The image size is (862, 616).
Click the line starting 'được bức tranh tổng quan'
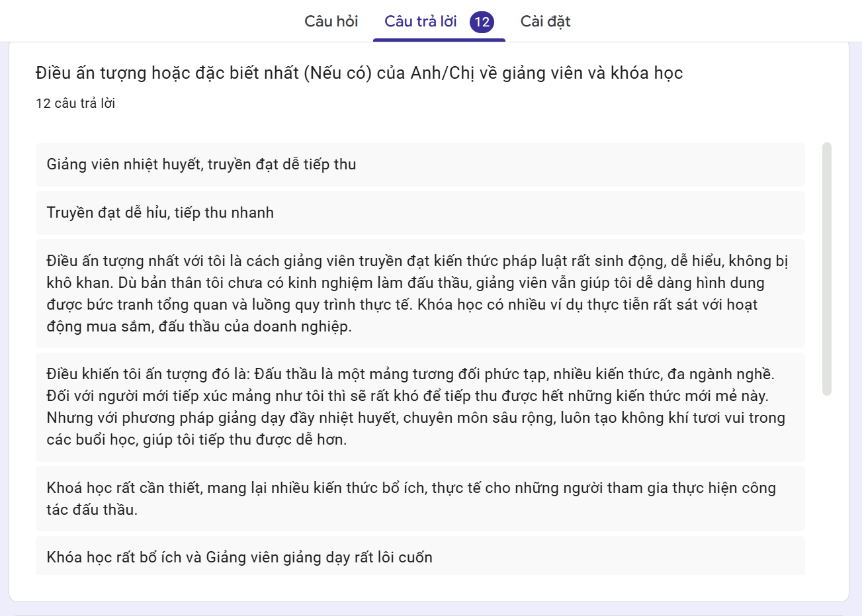[x=402, y=304]
